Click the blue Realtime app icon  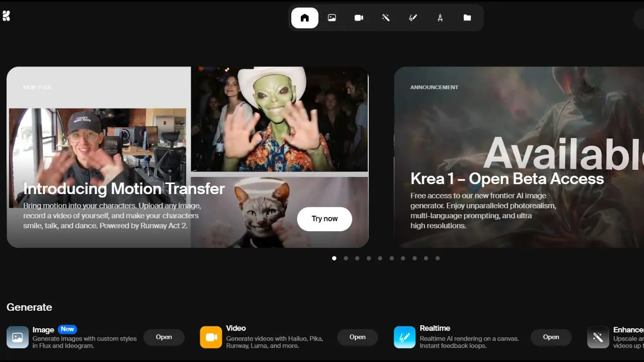click(x=405, y=337)
